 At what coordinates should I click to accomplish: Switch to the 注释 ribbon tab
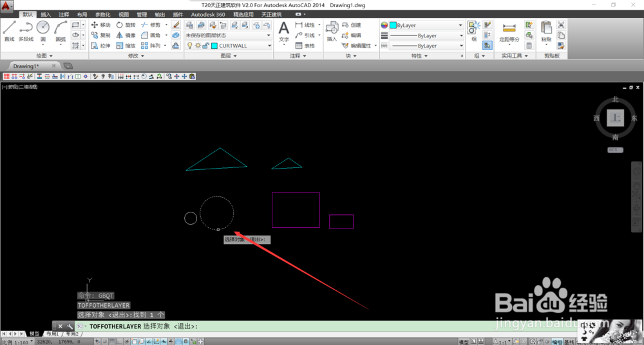click(x=64, y=14)
